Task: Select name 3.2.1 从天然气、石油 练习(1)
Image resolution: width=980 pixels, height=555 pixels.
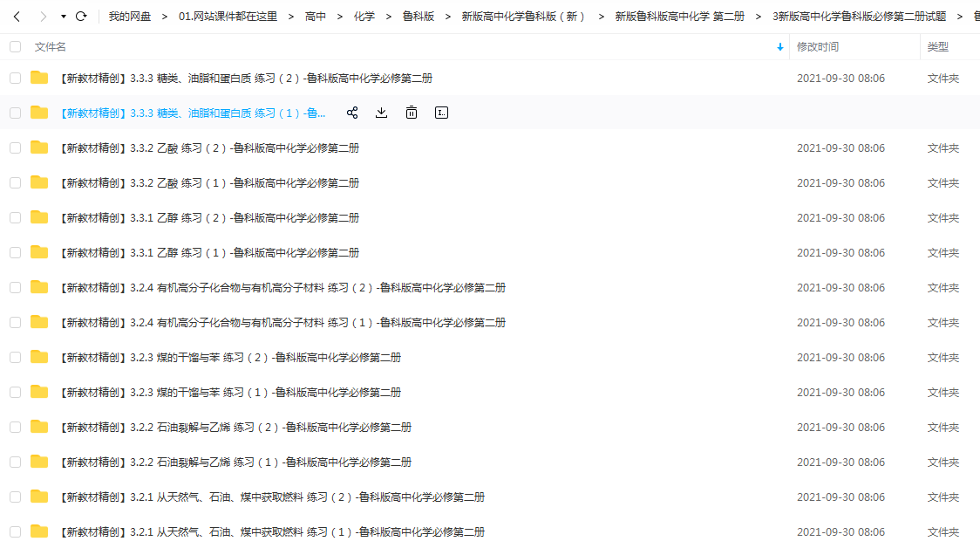Action: coord(273,532)
